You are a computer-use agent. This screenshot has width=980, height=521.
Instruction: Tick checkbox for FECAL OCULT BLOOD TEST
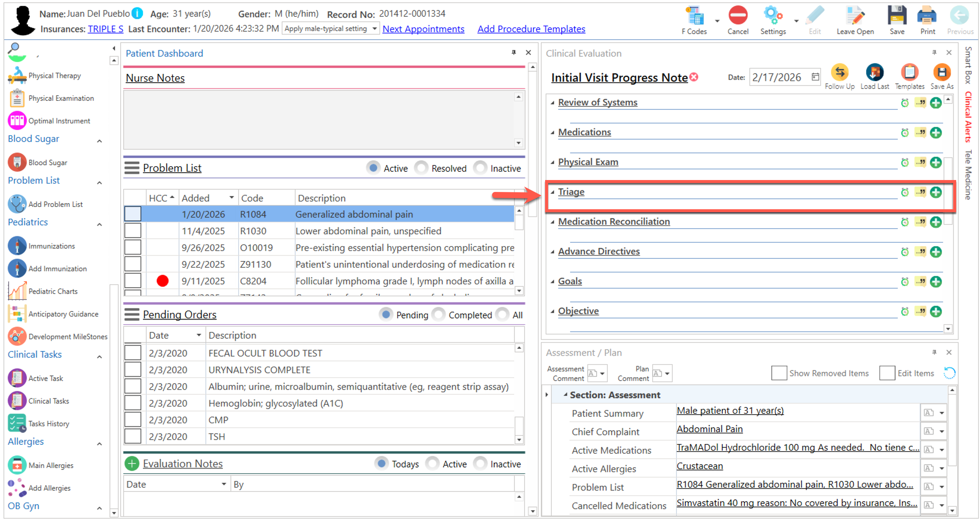click(x=133, y=353)
